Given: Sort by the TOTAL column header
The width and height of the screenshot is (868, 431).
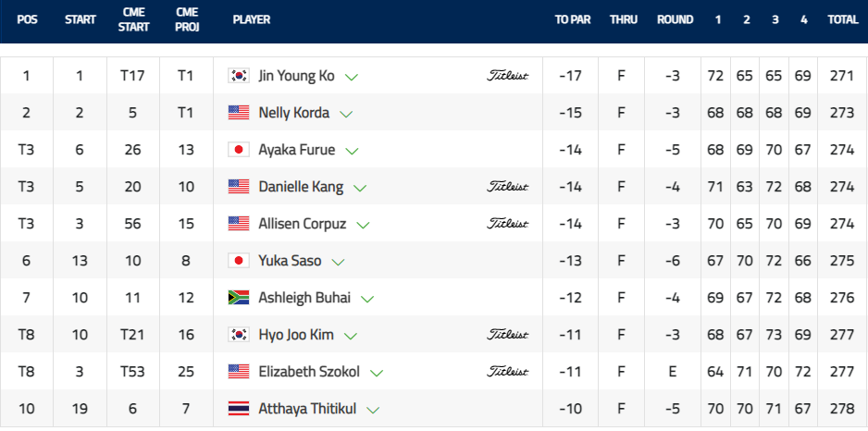Looking at the screenshot, I should (x=842, y=20).
